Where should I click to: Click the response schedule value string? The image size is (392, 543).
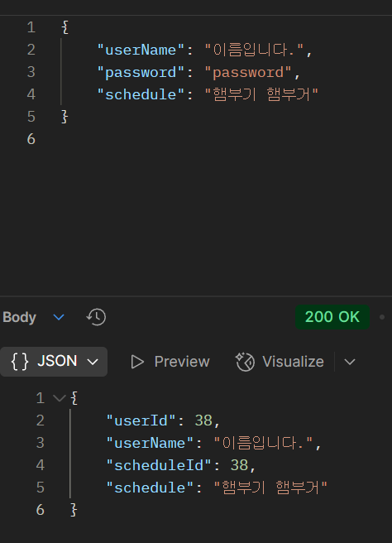click(270, 488)
